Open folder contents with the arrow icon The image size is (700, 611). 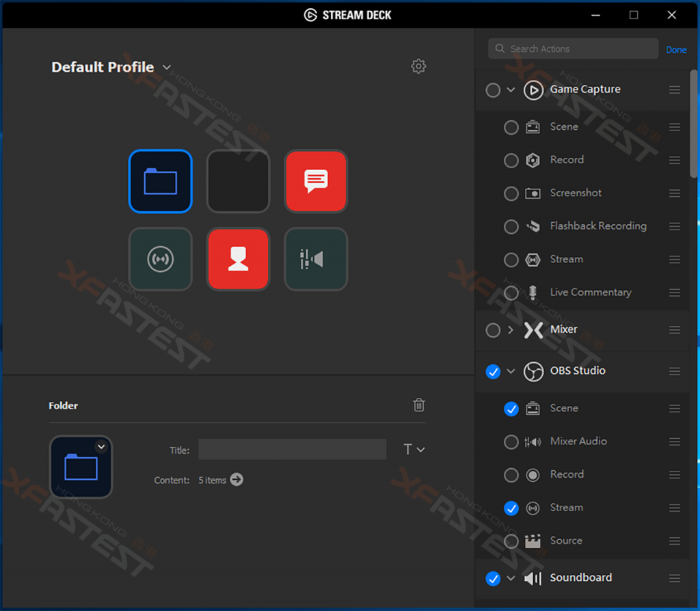(237, 480)
